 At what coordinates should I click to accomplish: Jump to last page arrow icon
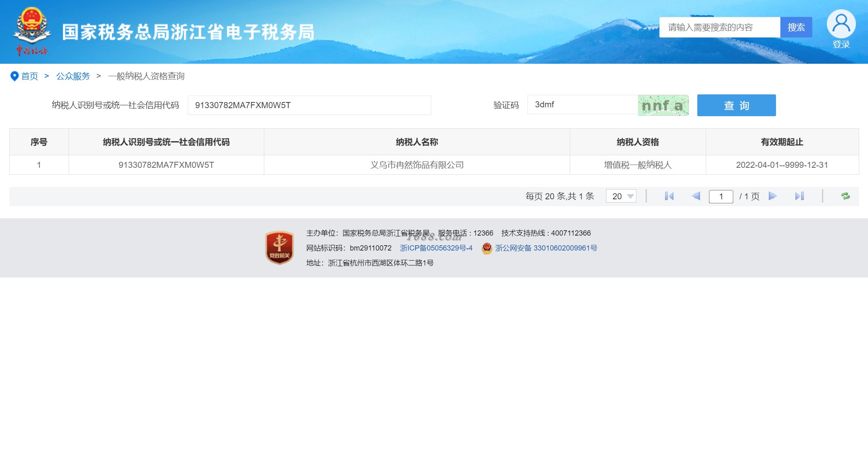(x=799, y=196)
